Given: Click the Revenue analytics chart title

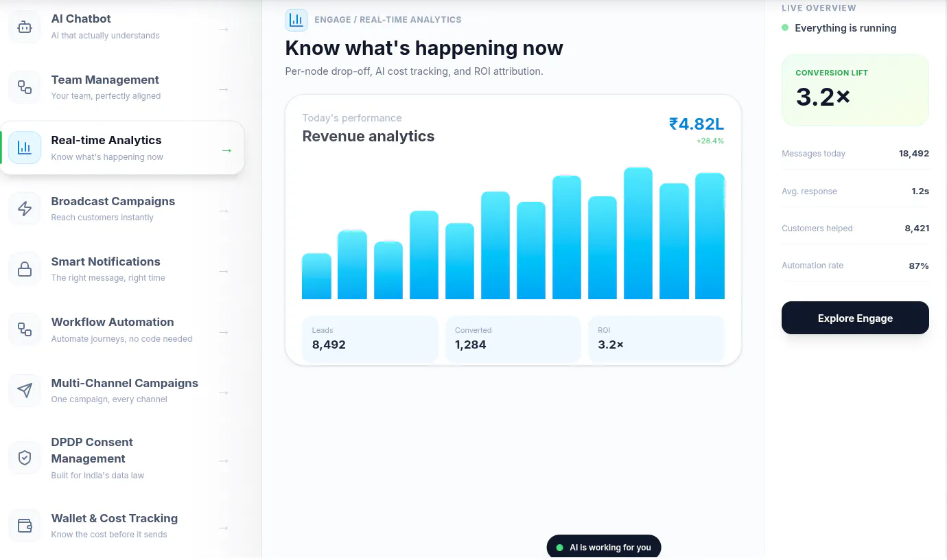Looking at the screenshot, I should pos(369,136).
